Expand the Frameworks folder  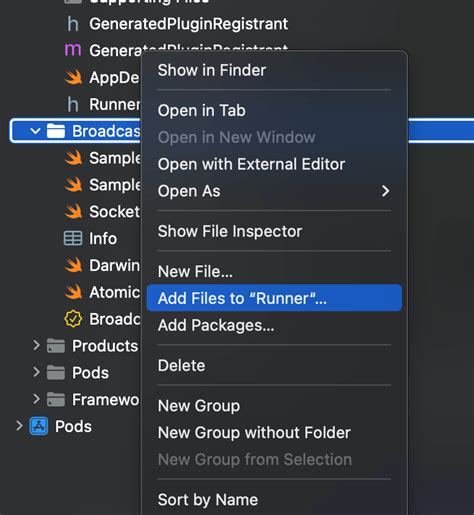tap(36, 399)
